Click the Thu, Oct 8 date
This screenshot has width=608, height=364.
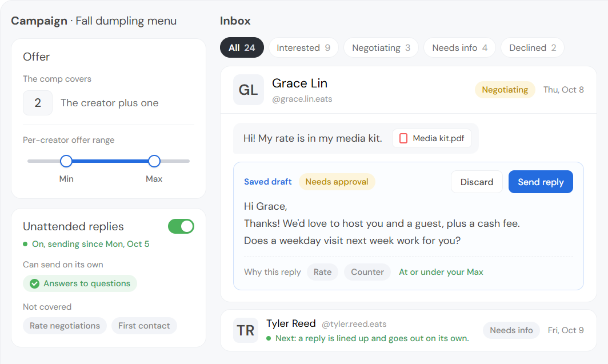click(563, 90)
